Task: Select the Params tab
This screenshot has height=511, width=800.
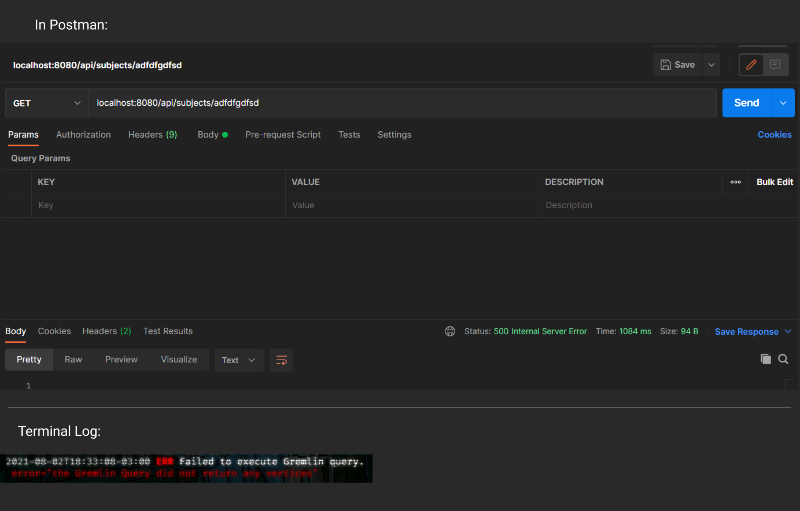Action: (23, 135)
